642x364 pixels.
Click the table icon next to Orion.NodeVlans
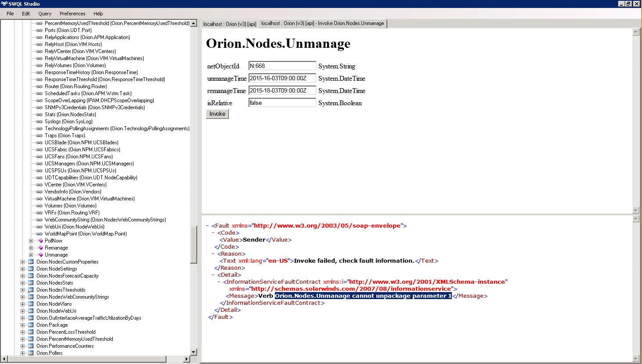(31, 304)
